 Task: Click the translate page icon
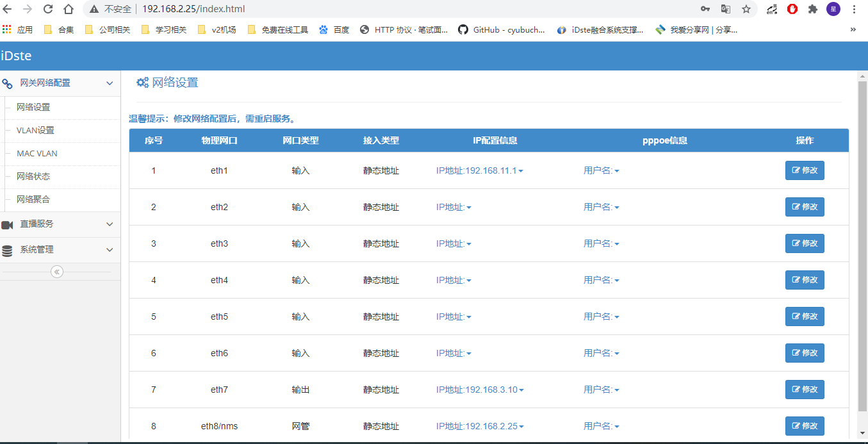tap(726, 9)
